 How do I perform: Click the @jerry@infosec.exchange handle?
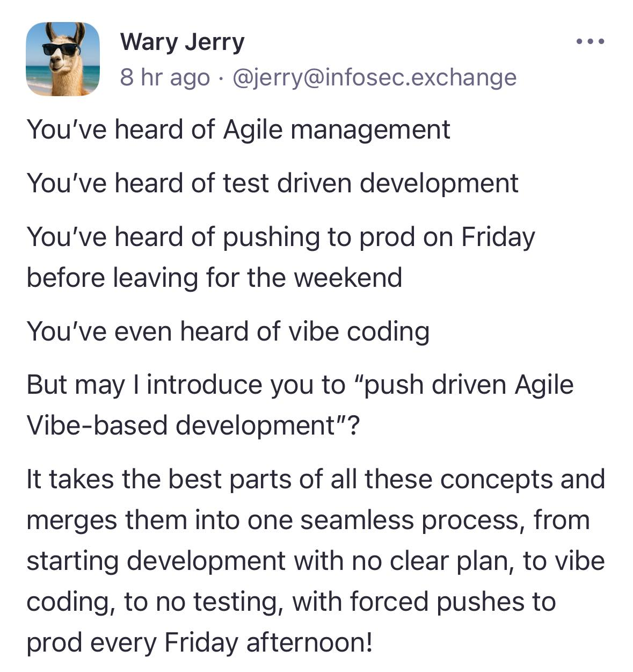pos(374,77)
